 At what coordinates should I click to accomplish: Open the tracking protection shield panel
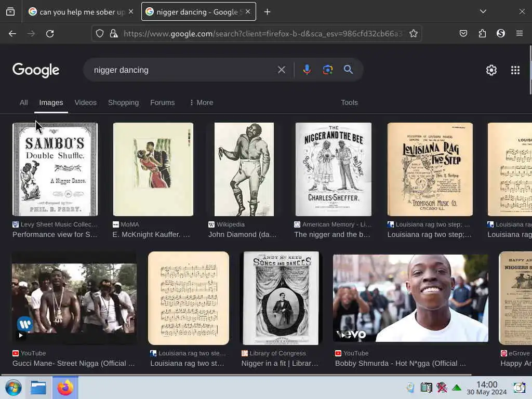click(99, 34)
